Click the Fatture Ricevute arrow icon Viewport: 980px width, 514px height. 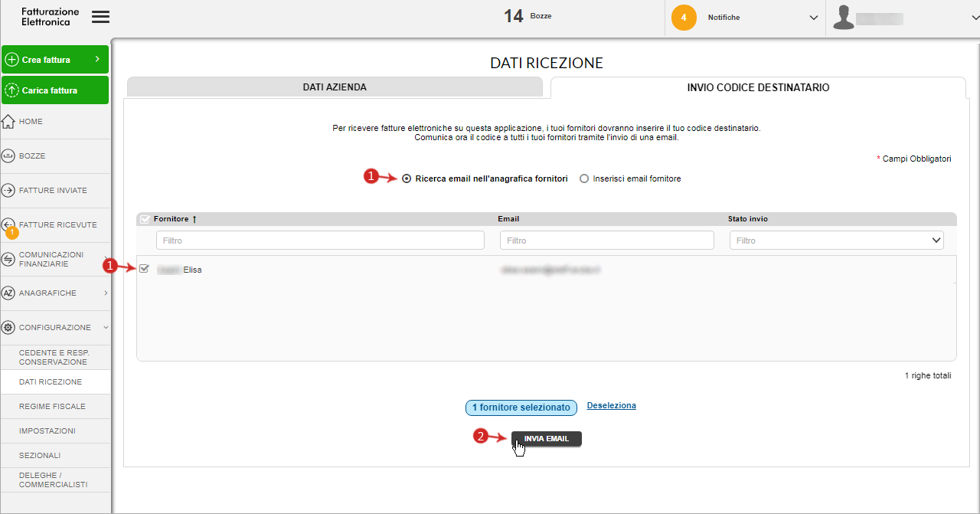[x=8, y=223]
